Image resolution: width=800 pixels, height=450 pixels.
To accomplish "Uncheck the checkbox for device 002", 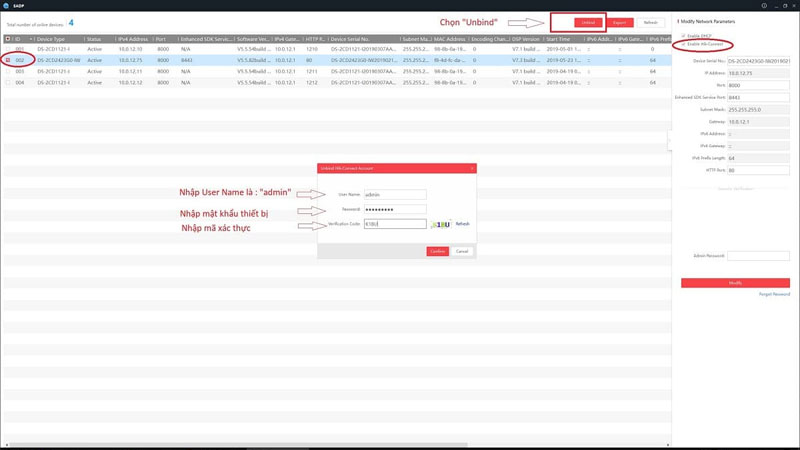I will point(8,60).
